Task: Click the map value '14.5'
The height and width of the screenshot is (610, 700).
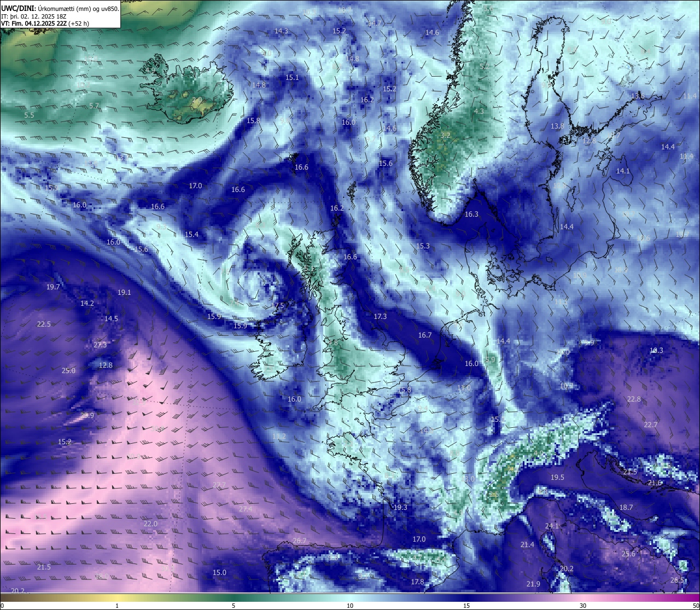Action: 111,319
